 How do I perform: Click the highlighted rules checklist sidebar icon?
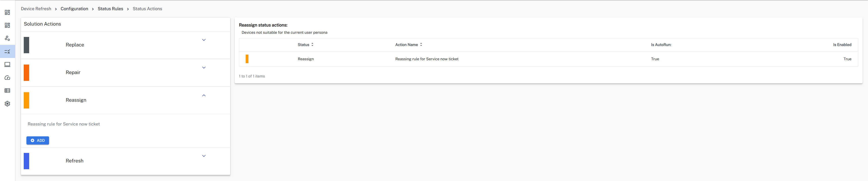tap(7, 52)
